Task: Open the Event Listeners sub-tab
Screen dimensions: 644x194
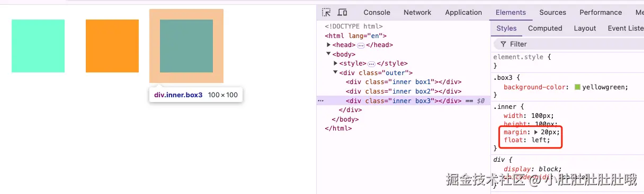Action: [625, 29]
